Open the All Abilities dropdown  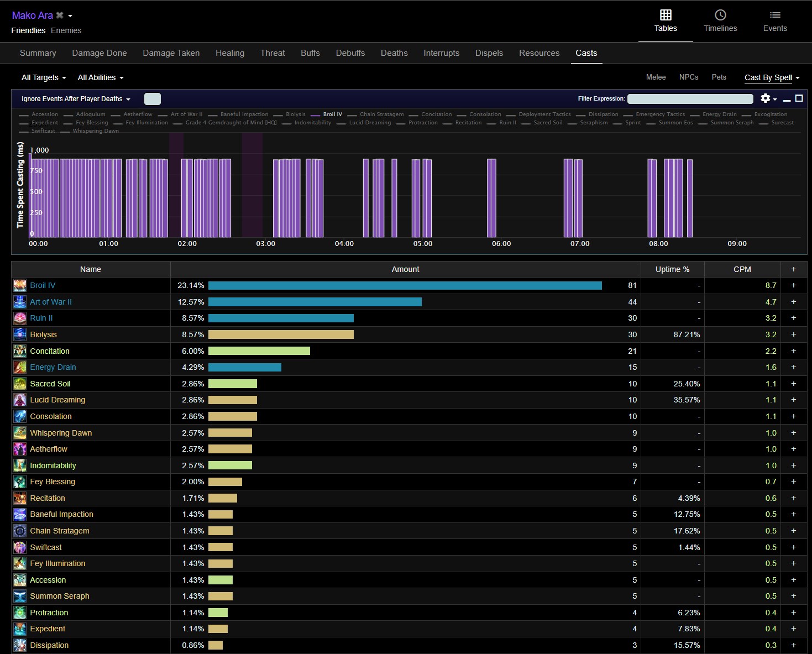click(x=101, y=77)
